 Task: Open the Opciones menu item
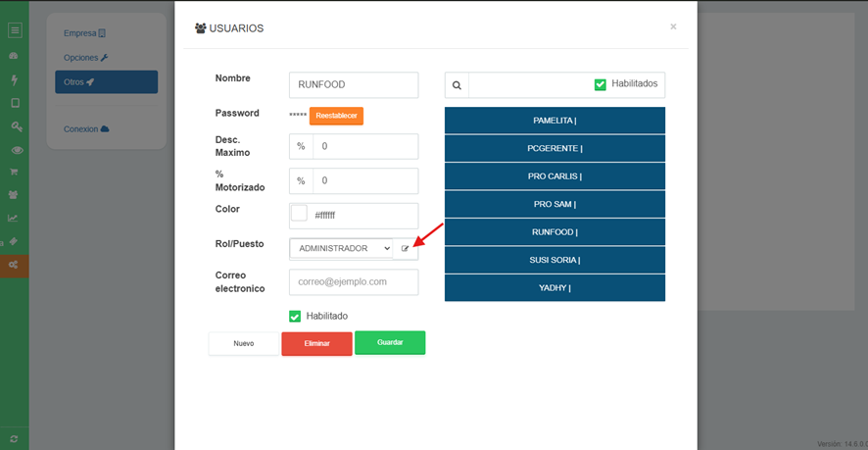point(86,58)
